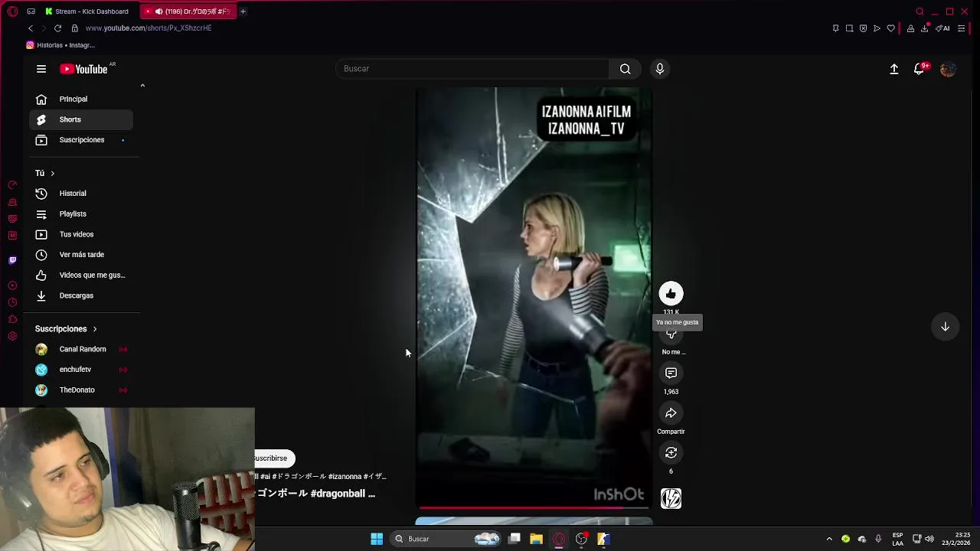Expand the Tú section chevron
This screenshot has width=980, height=551.
[x=52, y=174]
